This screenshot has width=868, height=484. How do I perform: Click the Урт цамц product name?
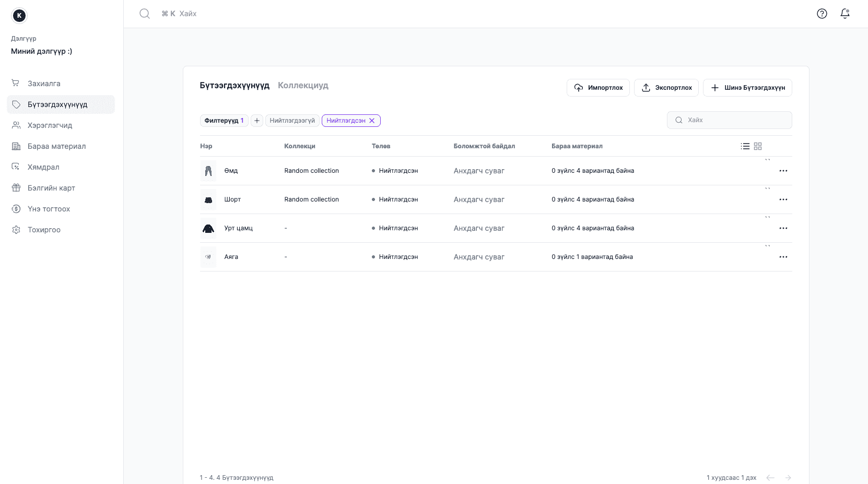pyautogui.click(x=239, y=228)
